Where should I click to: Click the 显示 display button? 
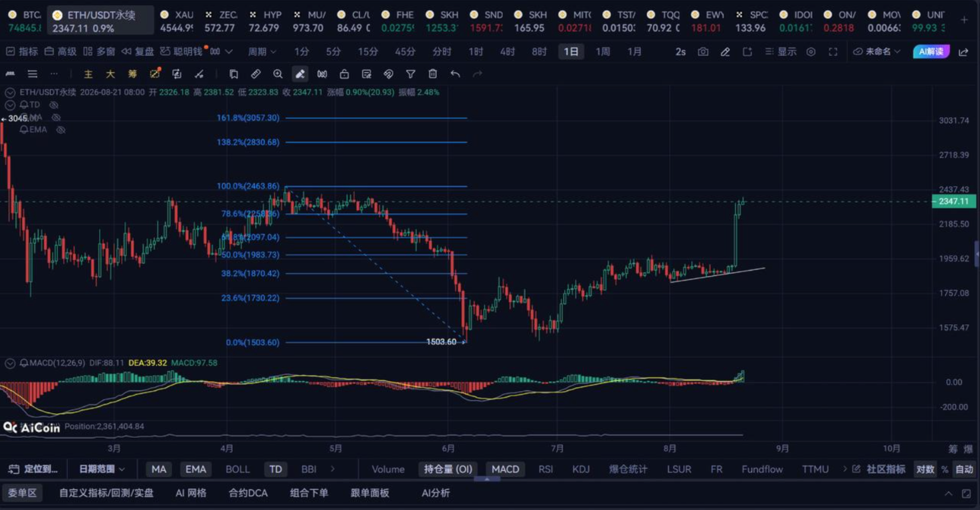(x=781, y=51)
